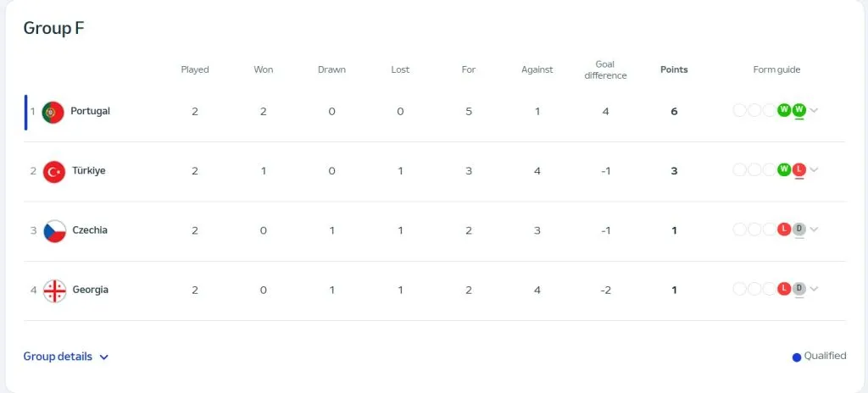Click the Goal difference column header
The width and height of the screenshot is (868, 393).
pos(605,69)
